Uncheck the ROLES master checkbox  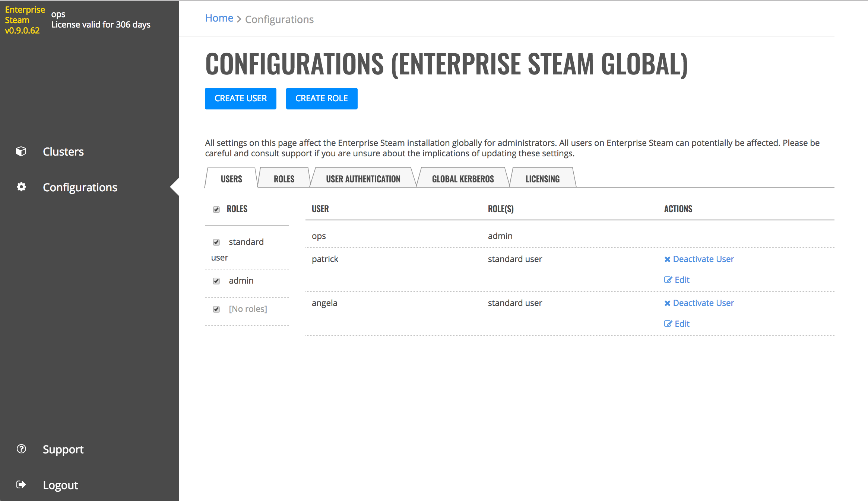tap(216, 210)
